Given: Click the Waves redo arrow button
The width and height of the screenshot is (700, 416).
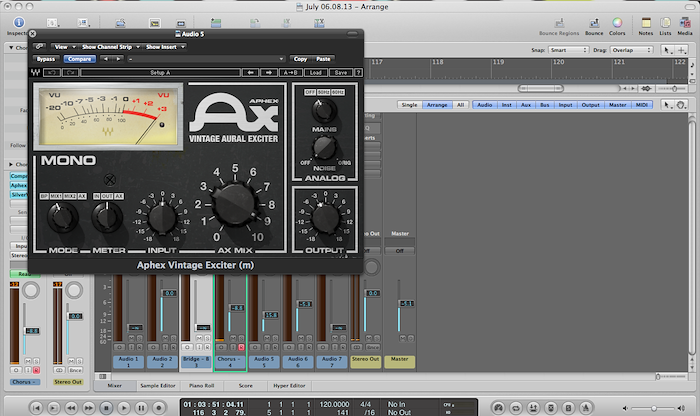Looking at the screenshot, I should click(70, 72).
